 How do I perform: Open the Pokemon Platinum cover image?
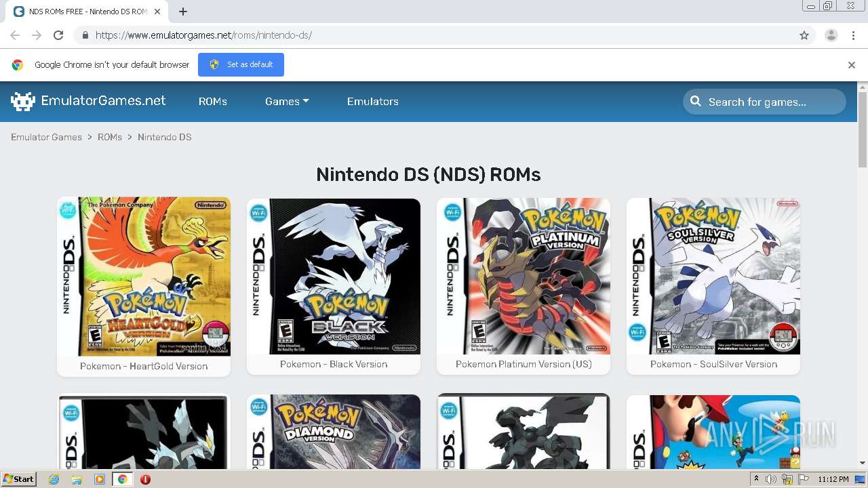(x=524, y=276)
